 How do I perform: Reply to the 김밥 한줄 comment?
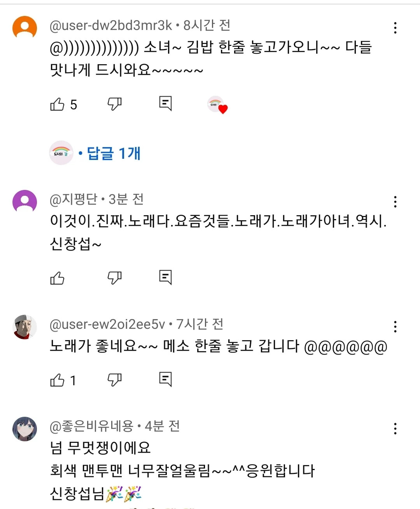click(x=165, y=104)
